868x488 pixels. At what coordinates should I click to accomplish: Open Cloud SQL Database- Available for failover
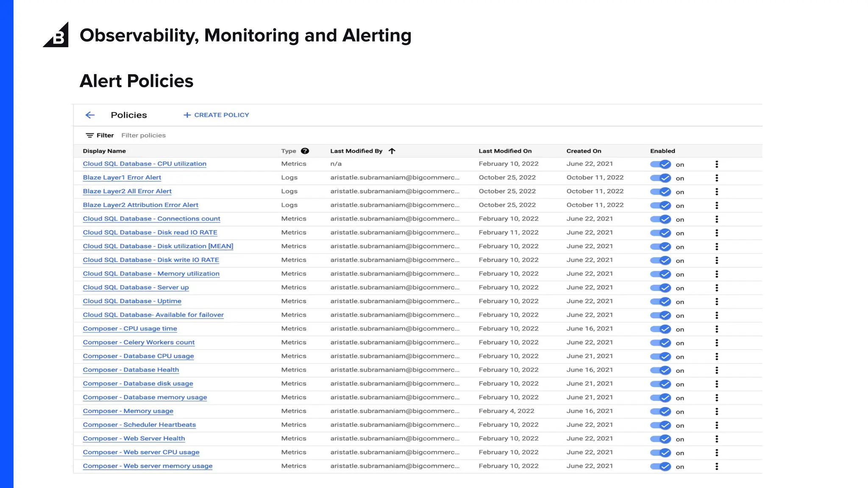(x=153, y=315)
